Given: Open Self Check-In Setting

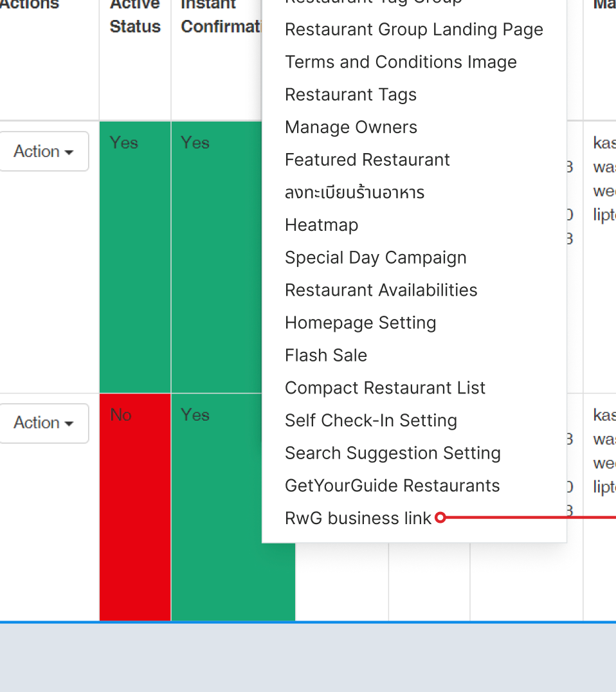Looking at the screenshot, I should click(x=371, y=421).
